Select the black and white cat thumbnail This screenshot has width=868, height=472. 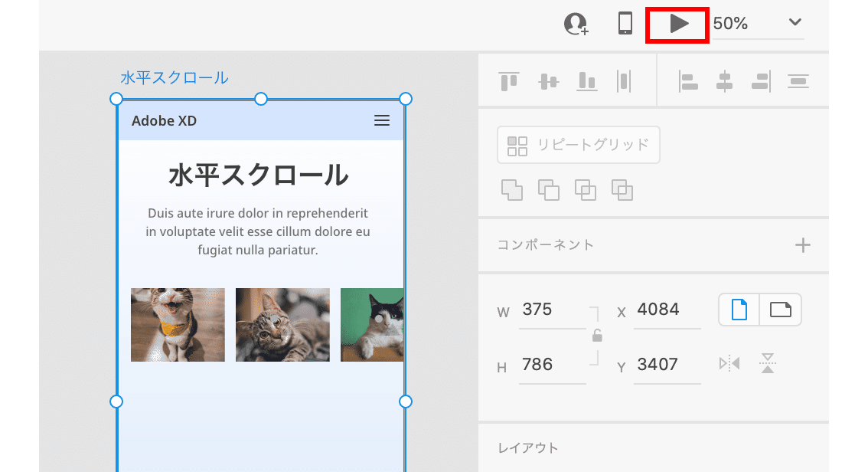[x=372, y=325]
